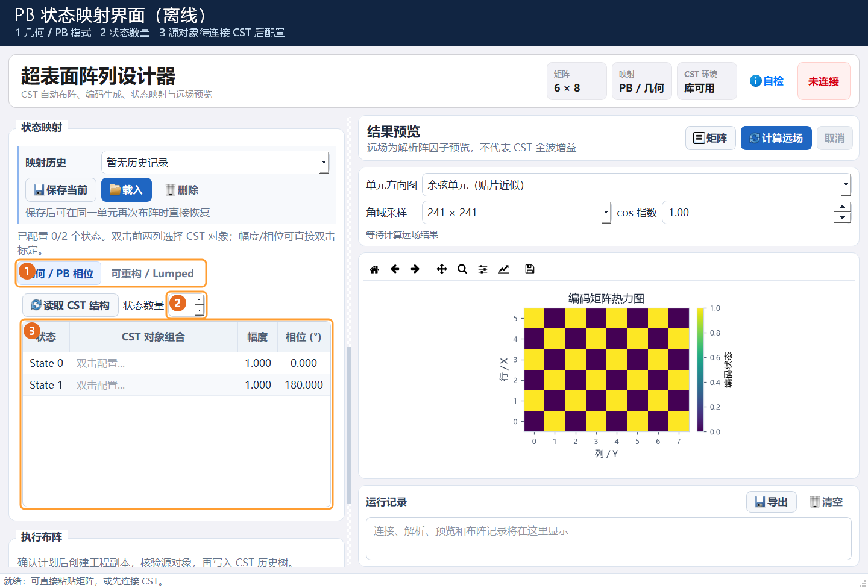Save the figure with the plot toolbar floppy icon
The width and height of the screenshot is (868, 588).
[x=530, y=269]
